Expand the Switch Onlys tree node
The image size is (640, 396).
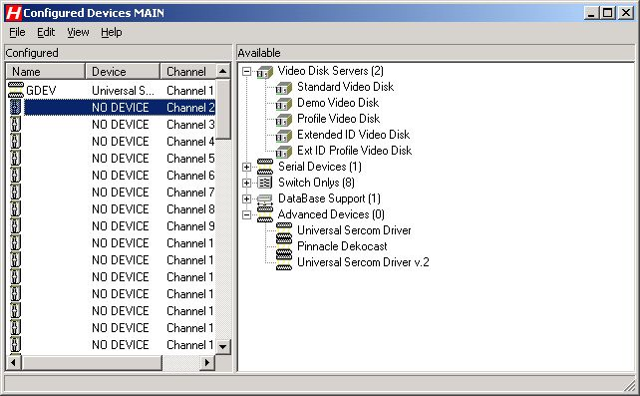pos(246,182)
